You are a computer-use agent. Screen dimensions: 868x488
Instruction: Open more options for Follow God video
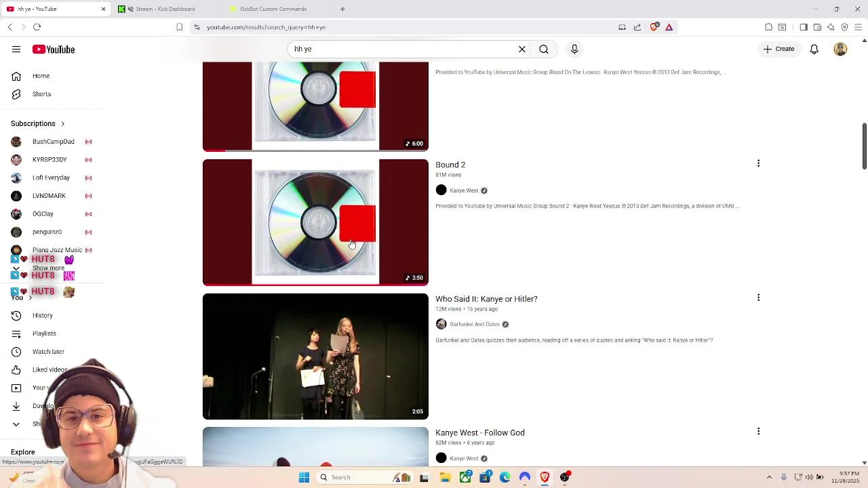coord(758,431)
